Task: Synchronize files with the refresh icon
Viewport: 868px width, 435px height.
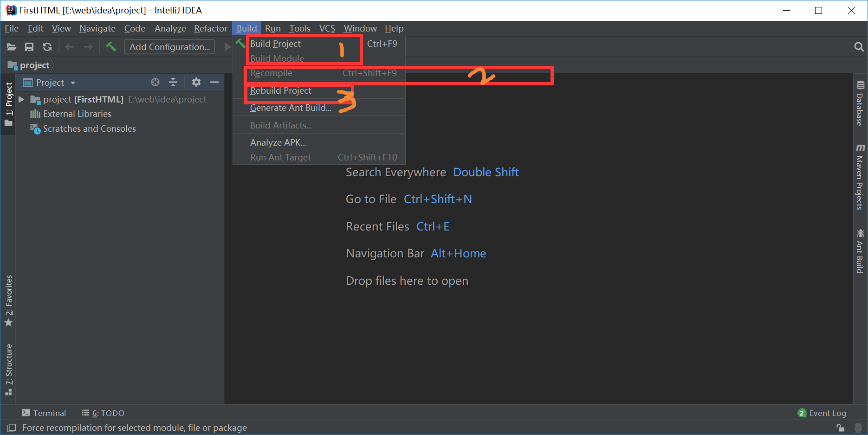Action: [47, 46]
